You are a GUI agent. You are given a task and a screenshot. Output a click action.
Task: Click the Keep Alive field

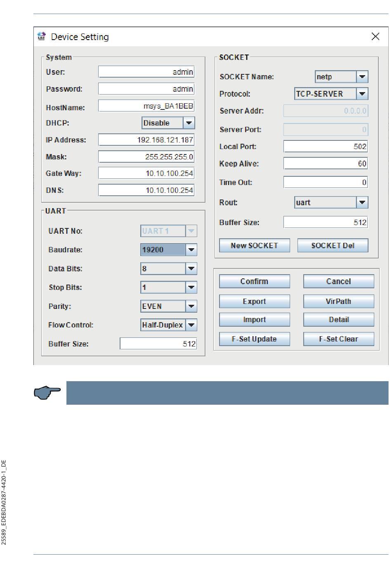click(x=326, y=163)
